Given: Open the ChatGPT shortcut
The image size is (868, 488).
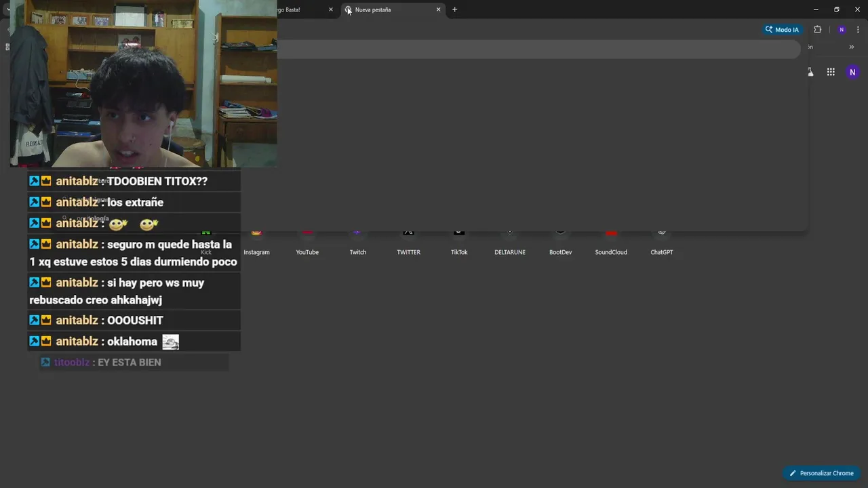Looking at the screenshot, I should pyautogui.click(x=662, y=242).
